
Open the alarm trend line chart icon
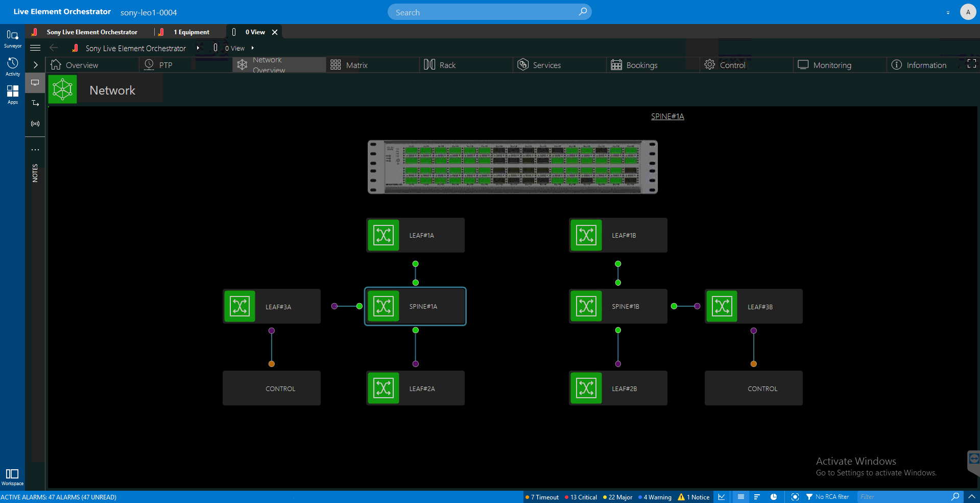click(722, 497)
